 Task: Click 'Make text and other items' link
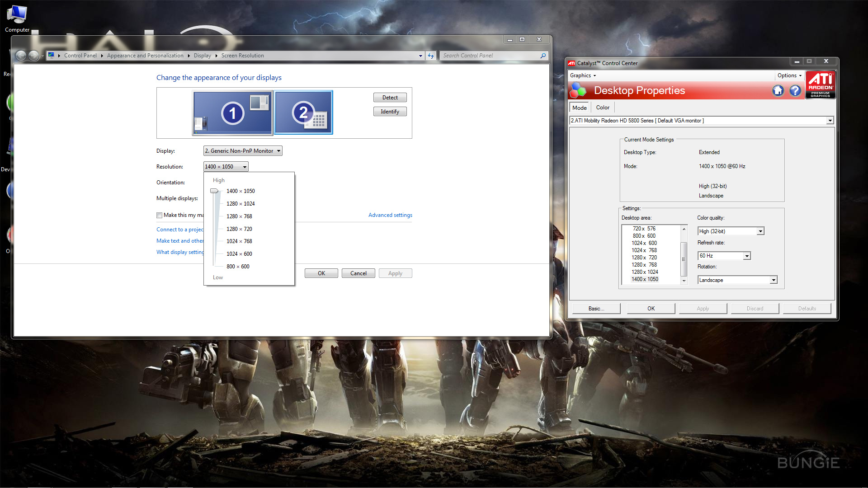click(x=180, y=241)
